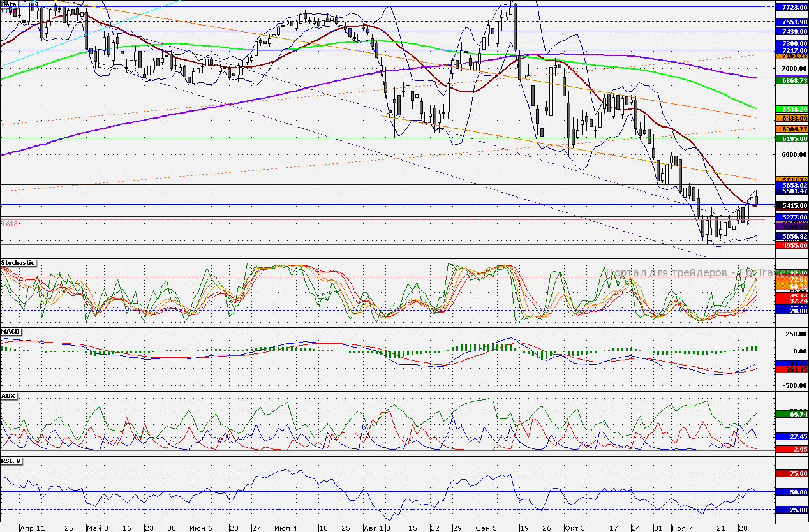The height and width of the screenshot is (532, 809).
Task: Select the RSI 25.00 oversold level tag
Action: click(x=790, y=510)
